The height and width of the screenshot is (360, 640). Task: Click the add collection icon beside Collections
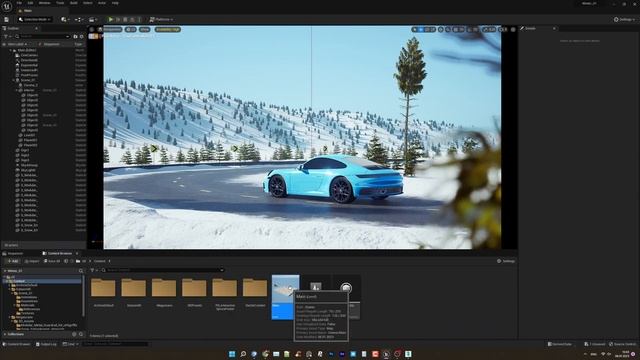click(74, 334)
